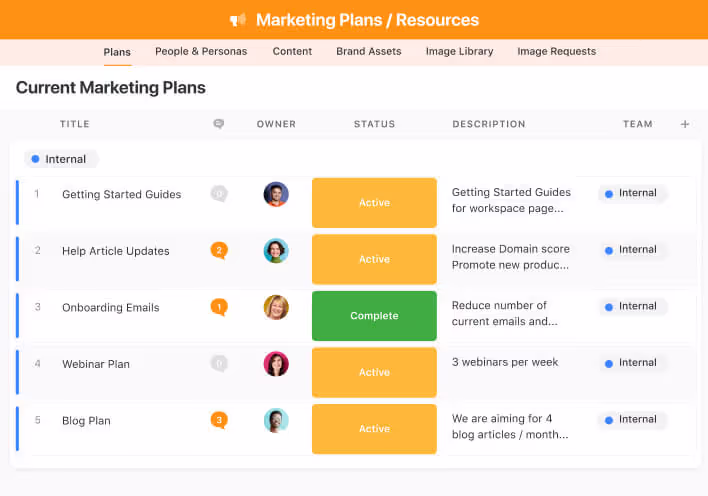Go to the Image Requests tab
This screenshot has width=708, height=496.
tap(556, 51)
